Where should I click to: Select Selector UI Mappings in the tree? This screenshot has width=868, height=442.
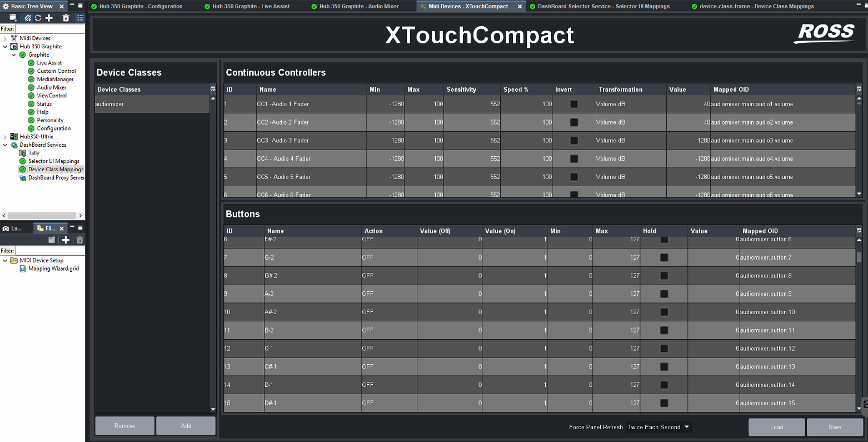pyautogui.click(x=54, y=161)
